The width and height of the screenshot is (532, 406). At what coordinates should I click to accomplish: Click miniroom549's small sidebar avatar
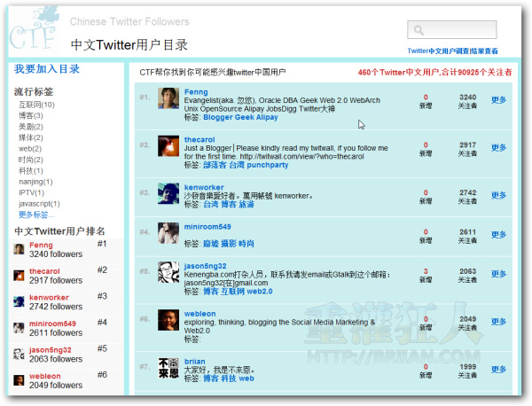tap(19, 328)
